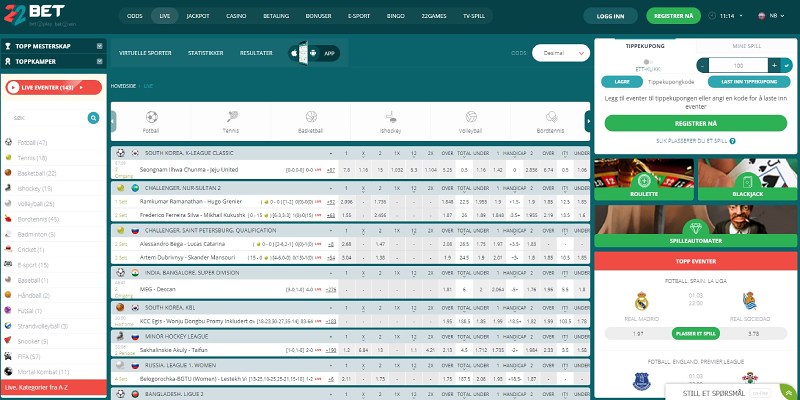Open the mobile APP download icon
This screenshot has height=400, width=800.
[x=314, y=53]
